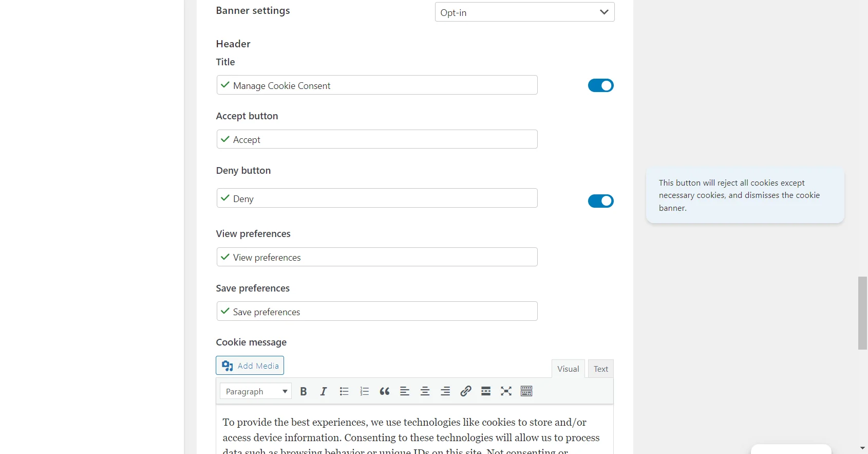The width and height of the screenshot is (868, 454).
Task: Insert a bulleted list
Action: tap(344, 391)
